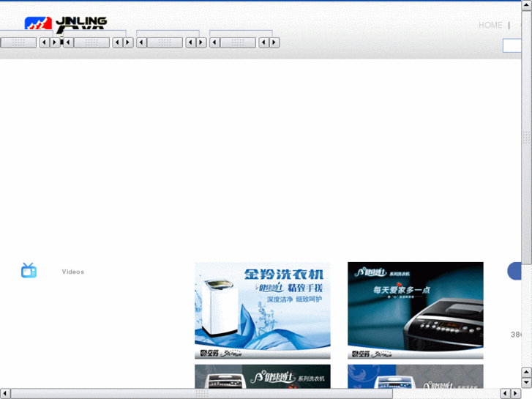Screen dimensions: 532x399
Task: Click the up arrow at top of page vertical scrollbar
Action: [527, 5]
